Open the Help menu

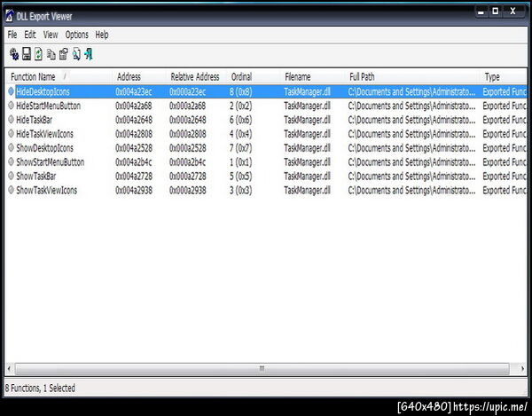pyautogui.click(x=102, y=35)
